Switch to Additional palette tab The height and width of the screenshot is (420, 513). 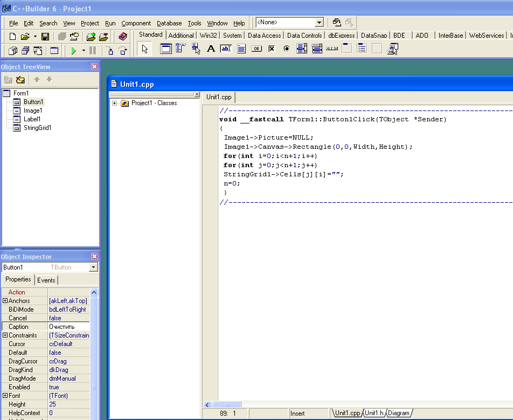pos(181,36)
